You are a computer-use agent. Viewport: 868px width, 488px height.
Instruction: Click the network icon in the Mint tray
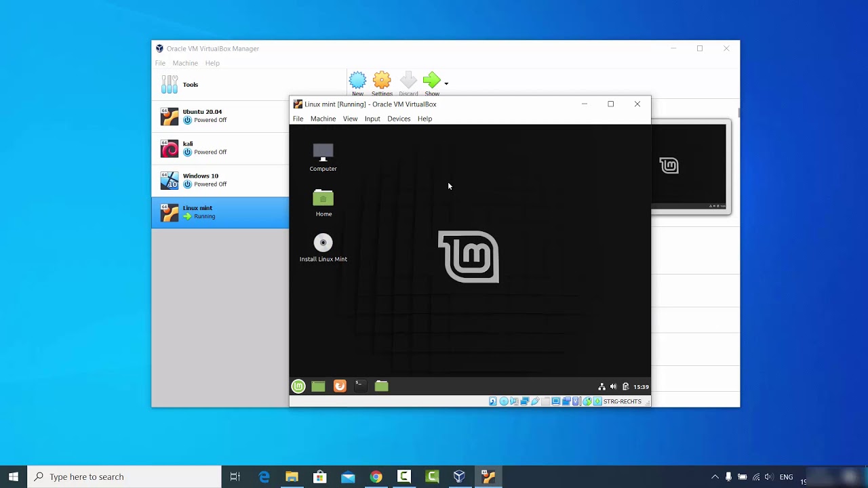click(x=601, y=387)
